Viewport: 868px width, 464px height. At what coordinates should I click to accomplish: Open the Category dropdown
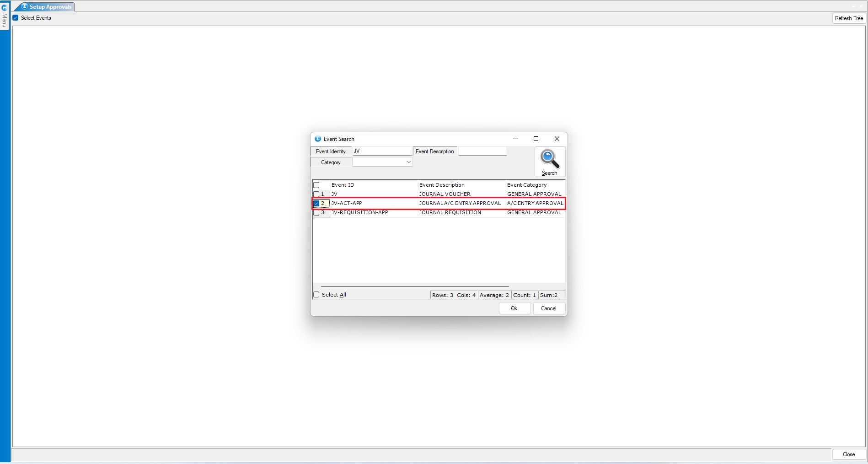pos(382,162)
